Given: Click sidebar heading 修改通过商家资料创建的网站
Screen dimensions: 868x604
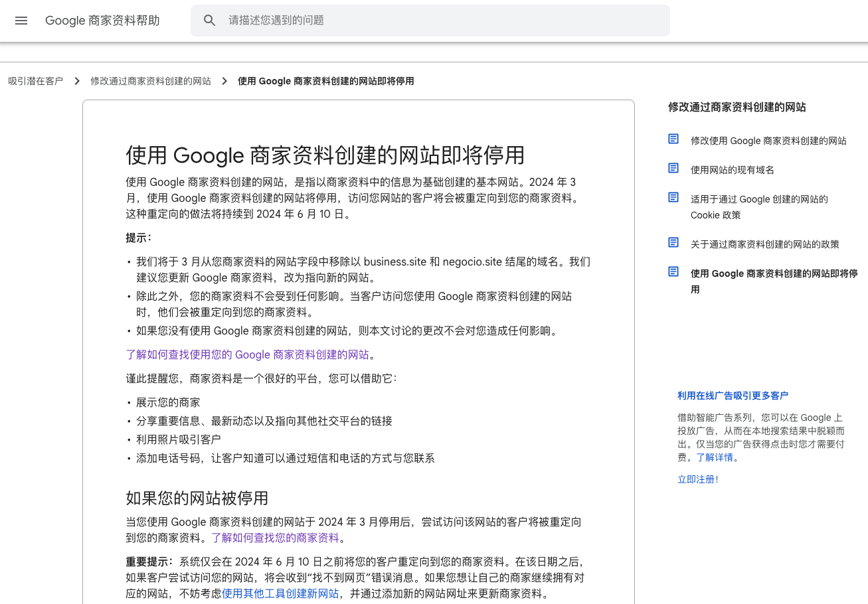Looking at the screenshot, I should coord(737,107).
